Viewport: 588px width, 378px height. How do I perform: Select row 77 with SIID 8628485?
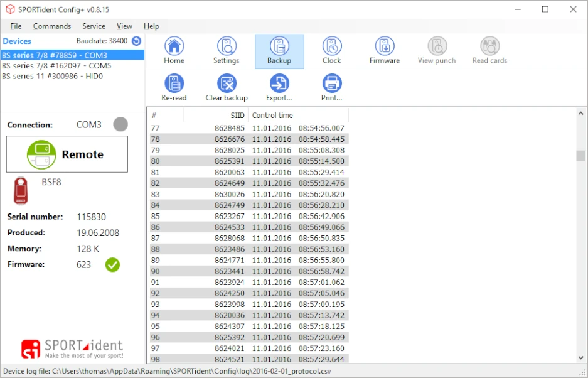(249, 128)
